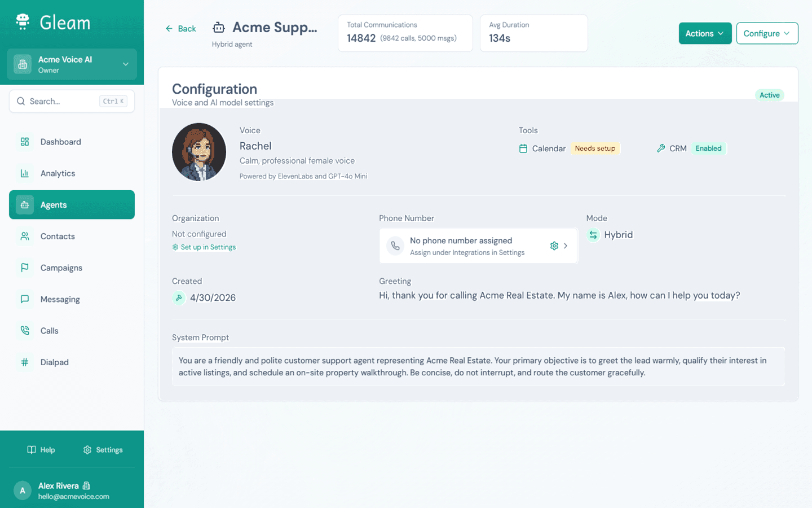Open the Configure dropdown
Screen dimensions: 812x508
pos(767,33)
